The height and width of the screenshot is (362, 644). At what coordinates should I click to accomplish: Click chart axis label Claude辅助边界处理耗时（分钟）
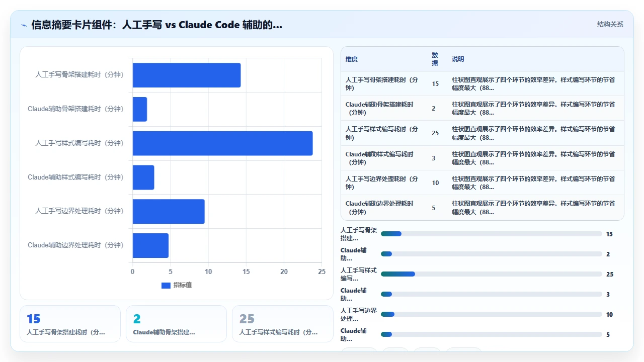75,245
